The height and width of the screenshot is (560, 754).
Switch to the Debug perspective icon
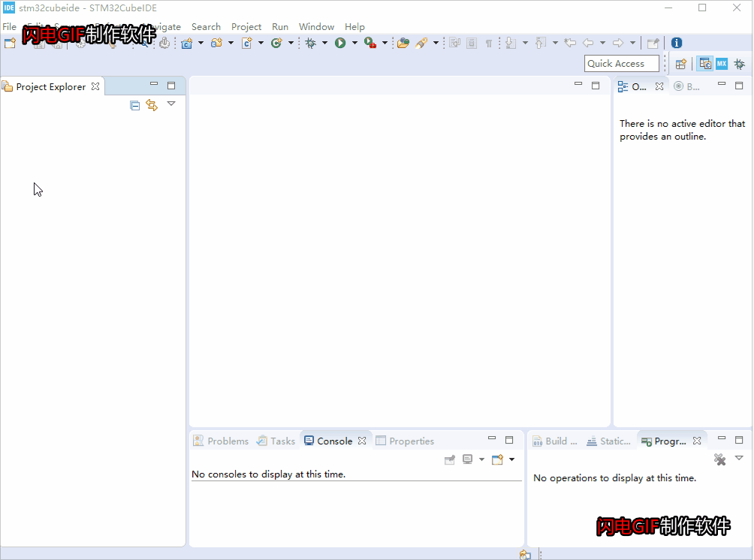point(739,64)
